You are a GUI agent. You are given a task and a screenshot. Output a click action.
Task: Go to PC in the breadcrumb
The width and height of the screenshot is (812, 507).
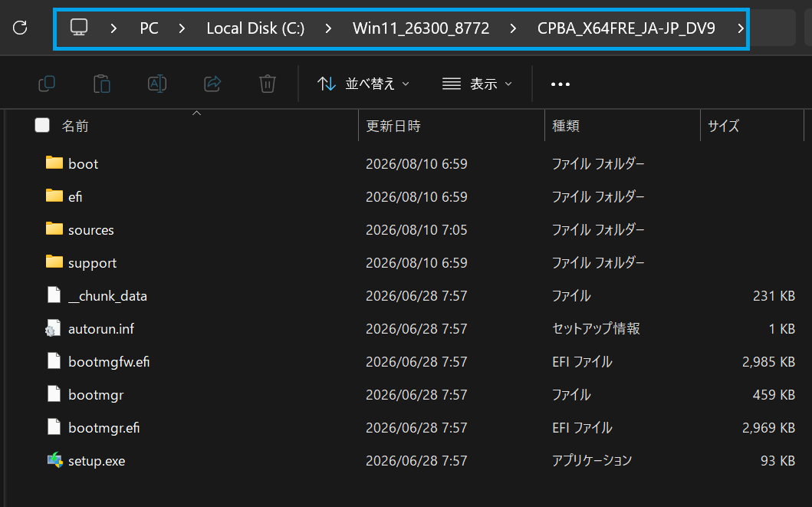pyautogui.click(x=150, y=28)
